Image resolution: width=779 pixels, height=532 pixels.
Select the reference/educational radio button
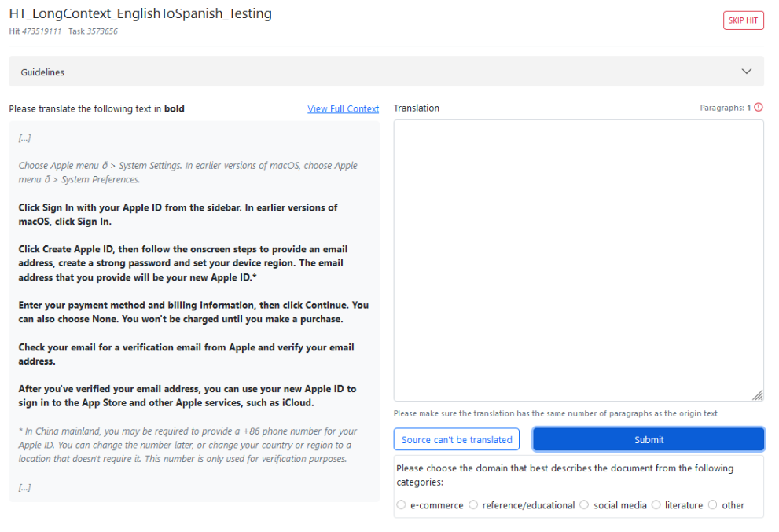point(473,505)
